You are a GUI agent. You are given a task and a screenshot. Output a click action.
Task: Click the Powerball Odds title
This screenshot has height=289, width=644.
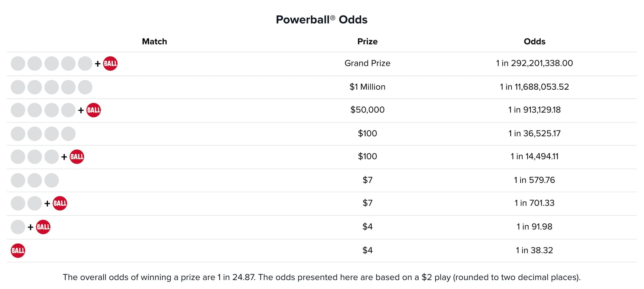point(322,20)
